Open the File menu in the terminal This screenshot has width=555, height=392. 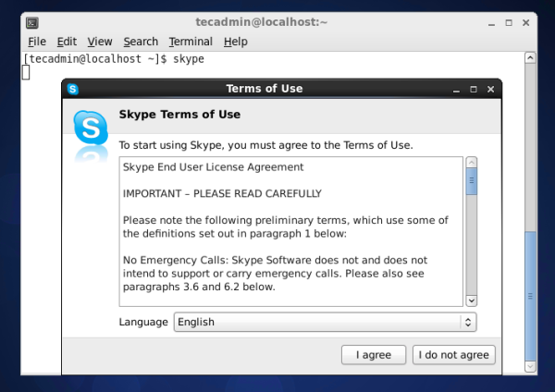click(x=37, y=42)
